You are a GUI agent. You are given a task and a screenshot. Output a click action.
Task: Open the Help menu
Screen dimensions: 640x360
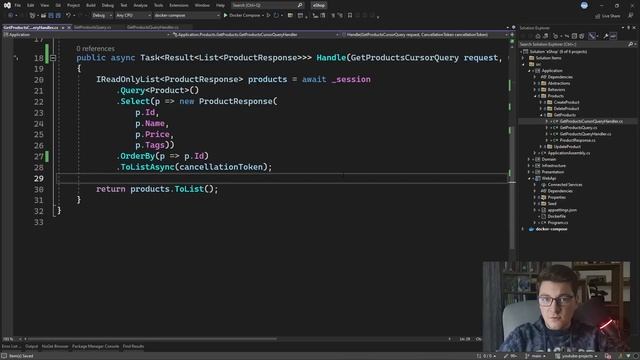(220, 5)
